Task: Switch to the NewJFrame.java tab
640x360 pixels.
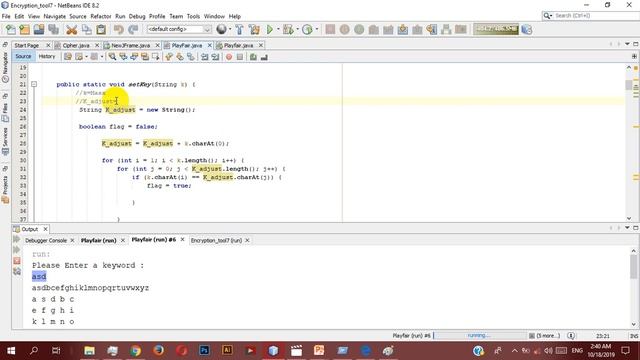Action: (x=131, y=45)
